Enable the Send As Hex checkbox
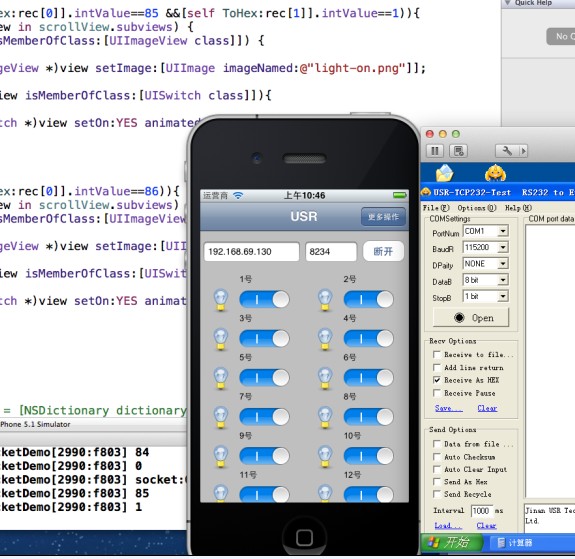The height and width of the screenshot is (559, 575). [436, 482]
